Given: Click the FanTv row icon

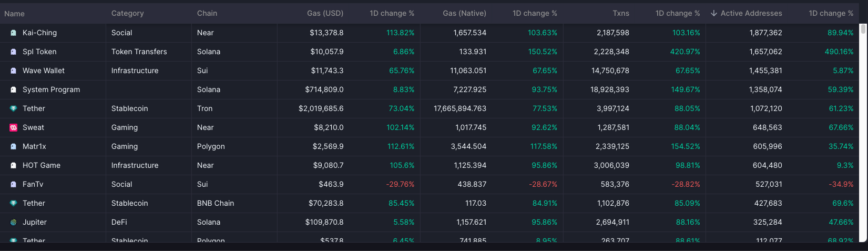Looking at the screenshot, I should click(14, 184).
